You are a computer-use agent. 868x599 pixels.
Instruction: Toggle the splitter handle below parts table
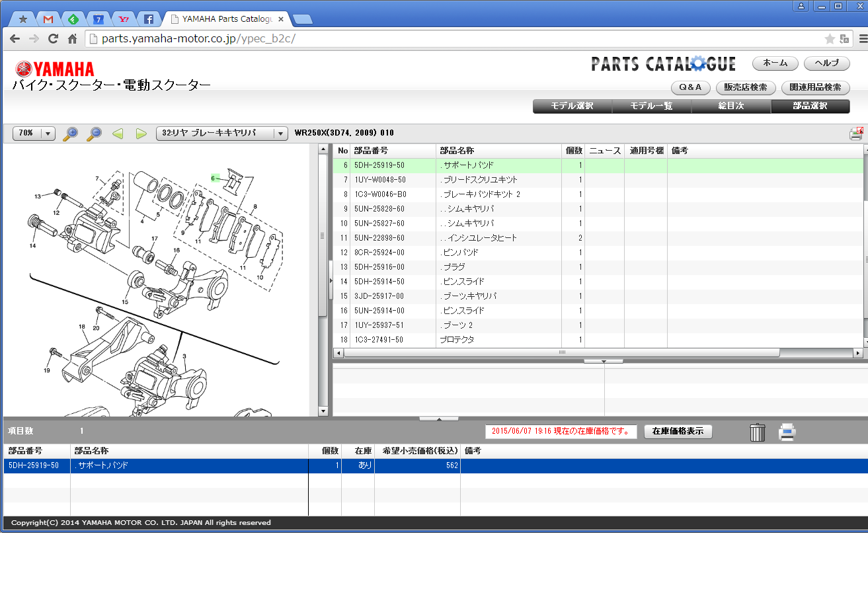[x=603, y=362]
